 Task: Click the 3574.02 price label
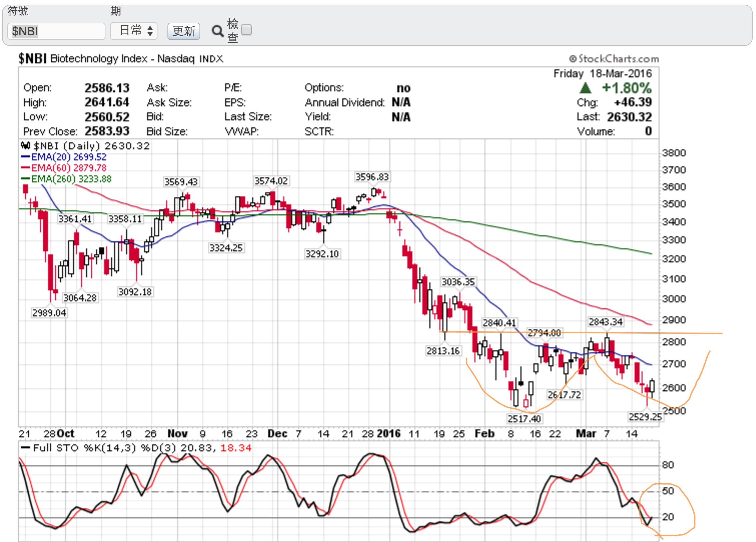271,181
